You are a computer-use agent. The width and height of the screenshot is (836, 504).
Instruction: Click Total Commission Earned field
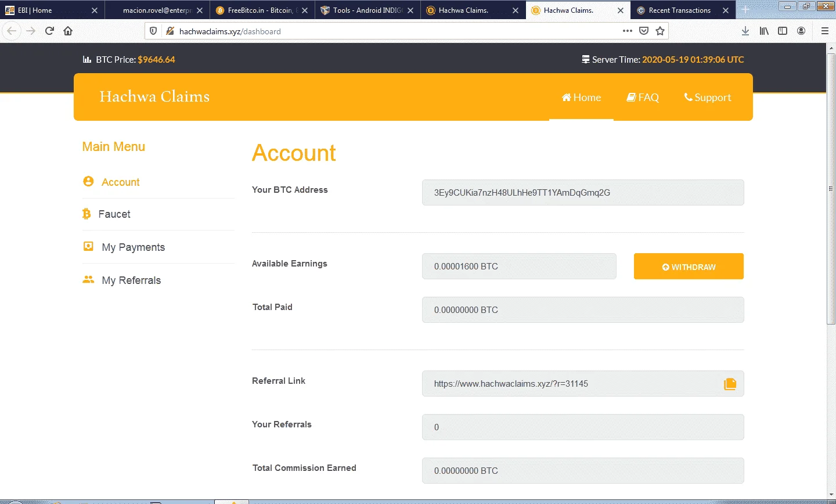[x=583, y=471]
